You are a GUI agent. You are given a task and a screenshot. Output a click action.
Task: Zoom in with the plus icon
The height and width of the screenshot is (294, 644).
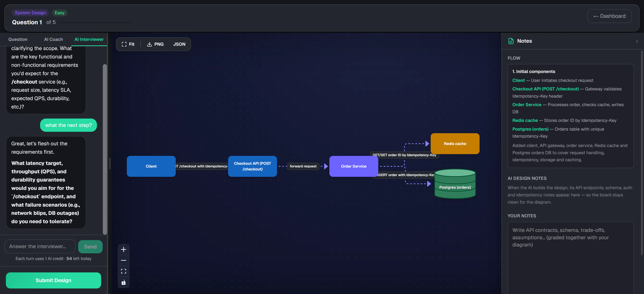coord(123,249)
